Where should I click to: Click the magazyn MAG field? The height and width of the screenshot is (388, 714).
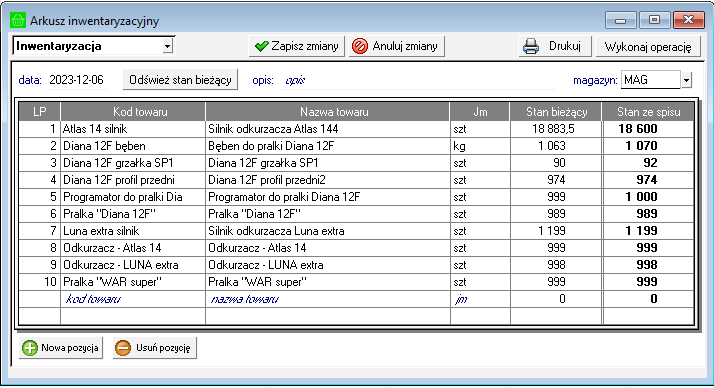coord(650,80)
